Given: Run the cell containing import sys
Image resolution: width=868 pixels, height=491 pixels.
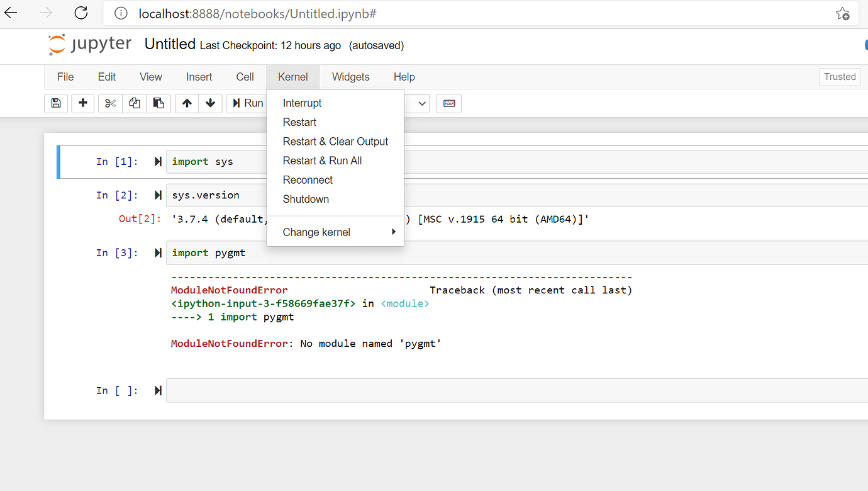Looking at the screenshot, I should coord(157,161).
